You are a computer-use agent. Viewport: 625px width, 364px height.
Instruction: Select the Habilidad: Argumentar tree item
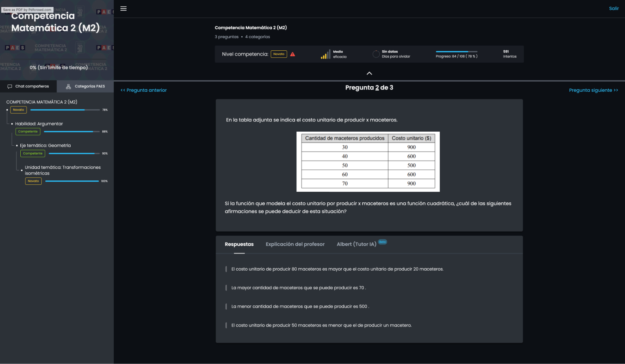39,124
